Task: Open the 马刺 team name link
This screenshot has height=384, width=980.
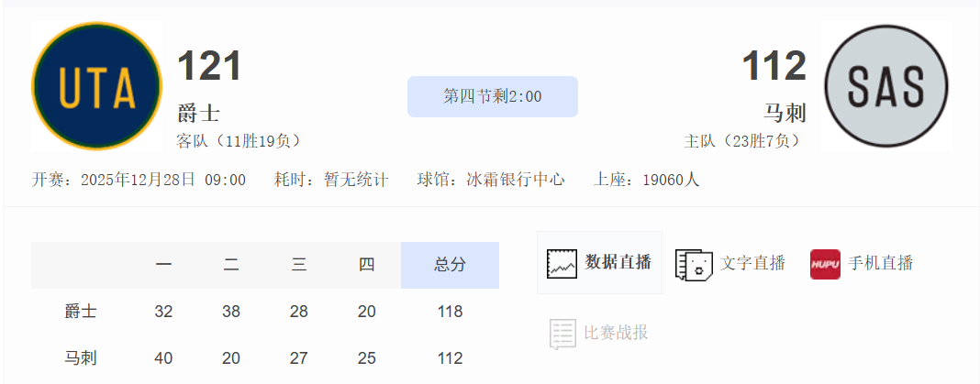Action: pos(785,114)
